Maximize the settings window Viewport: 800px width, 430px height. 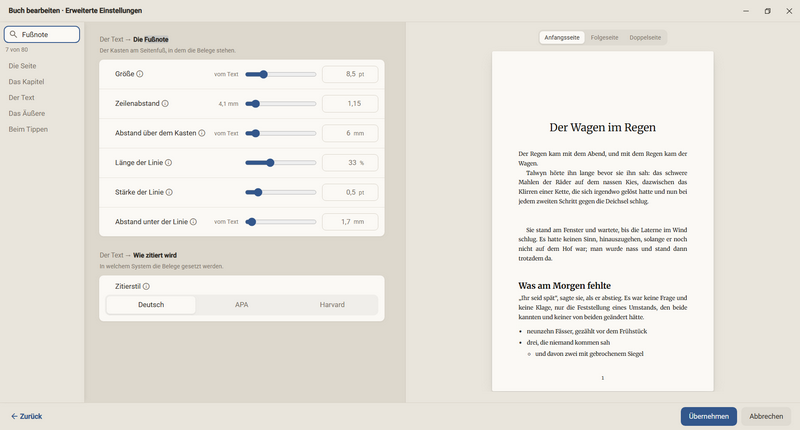click(767, 11)
